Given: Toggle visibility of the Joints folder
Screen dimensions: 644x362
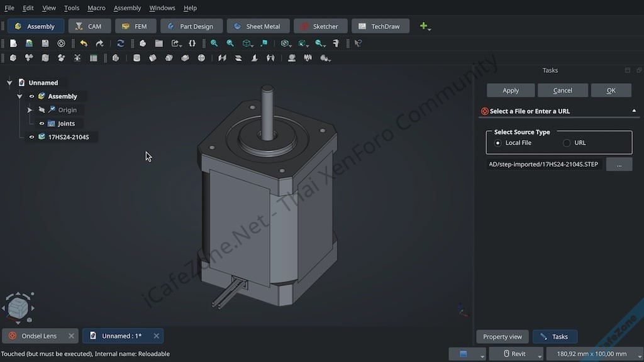Looking at the screenshot, I should pyautogui.click(x=42, y=124).
